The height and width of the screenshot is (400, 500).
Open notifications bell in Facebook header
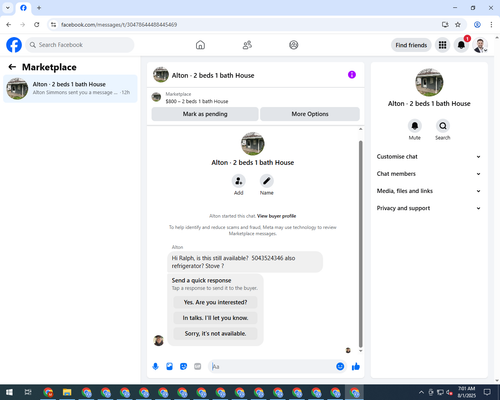(461, 45)
